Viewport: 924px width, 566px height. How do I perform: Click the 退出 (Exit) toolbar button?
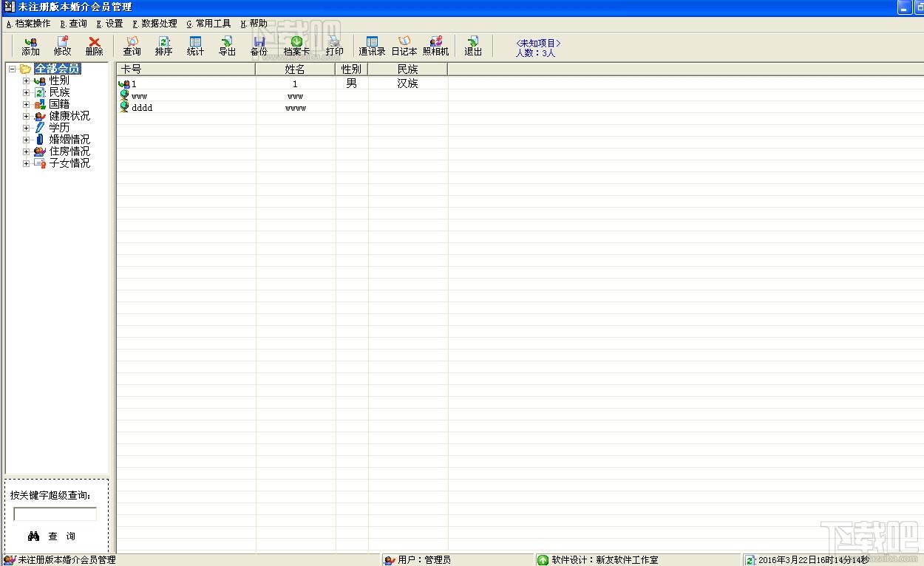[x=472, y=46]
